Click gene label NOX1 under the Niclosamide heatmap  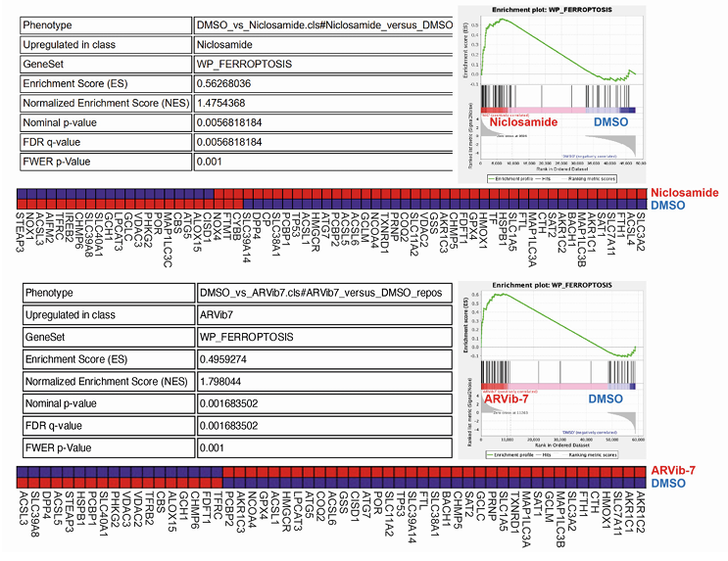[31, 224]
